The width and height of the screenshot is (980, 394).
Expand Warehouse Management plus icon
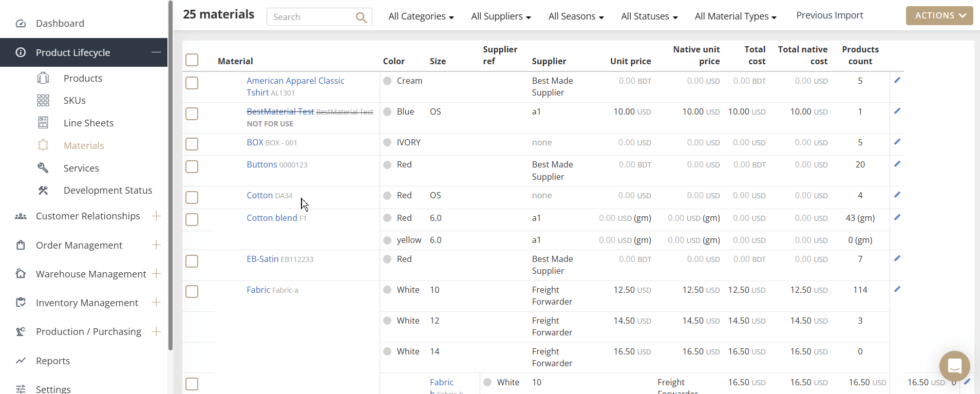click(157, 273)
